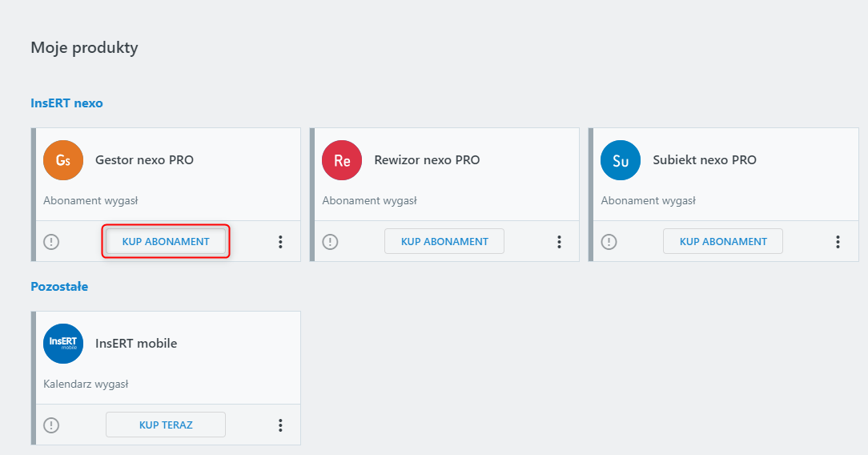Open the three-dot menu for Gestor nexo PRO
Image resolution: width=868 pixels, height=455 pixels.
tap(280, 241)
